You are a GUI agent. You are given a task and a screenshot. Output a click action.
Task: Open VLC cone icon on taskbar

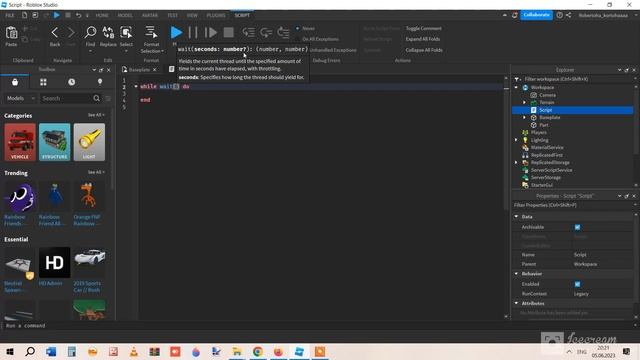point(133,351)
